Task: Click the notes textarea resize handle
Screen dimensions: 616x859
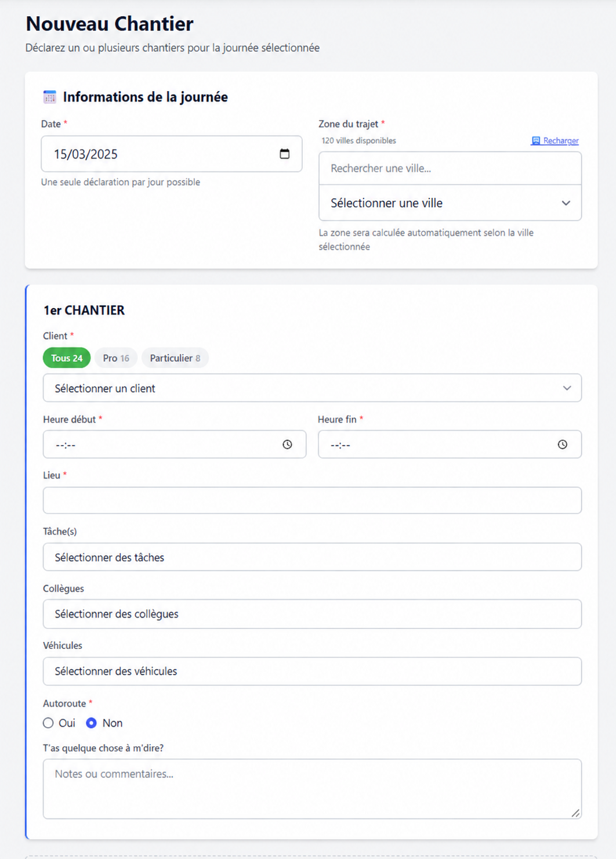Action: (x=575, y=813)
